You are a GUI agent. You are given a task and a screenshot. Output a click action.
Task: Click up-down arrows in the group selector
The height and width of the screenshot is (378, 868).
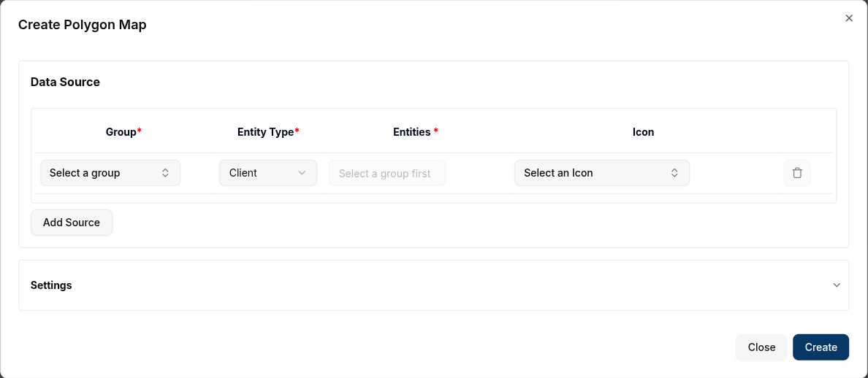[165, 173]
